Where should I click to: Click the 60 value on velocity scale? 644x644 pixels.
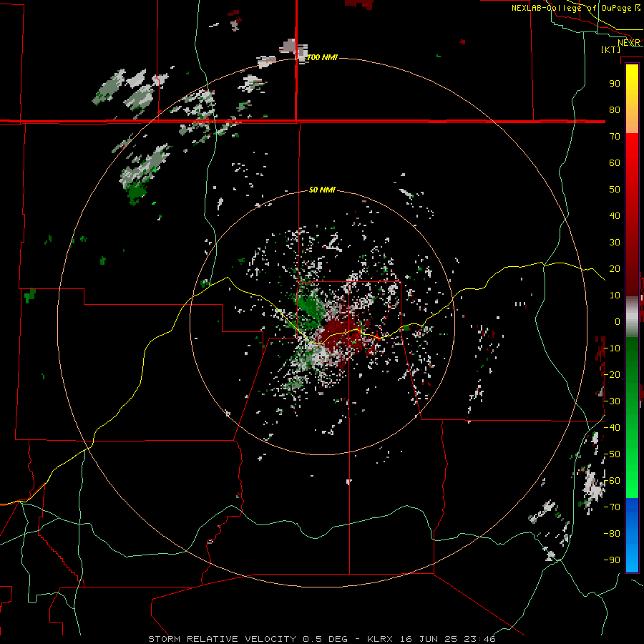click(615, 162)
